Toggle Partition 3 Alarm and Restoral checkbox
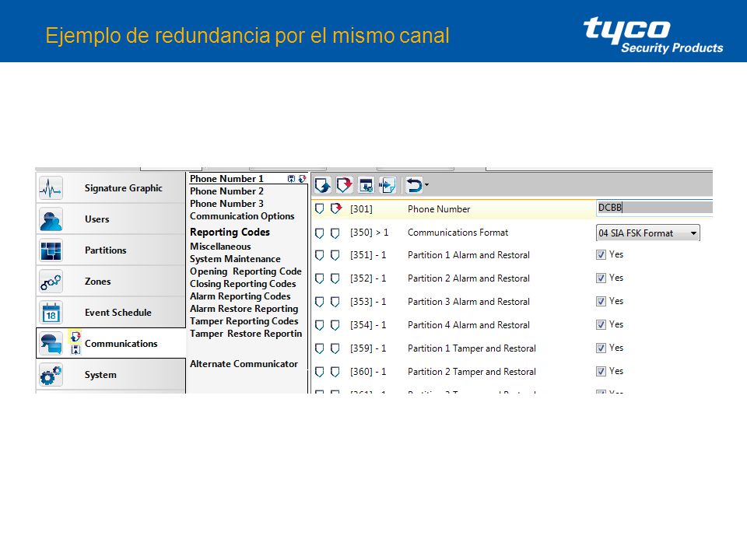Screen dimensions: 747x560 [x=601, y=302]
